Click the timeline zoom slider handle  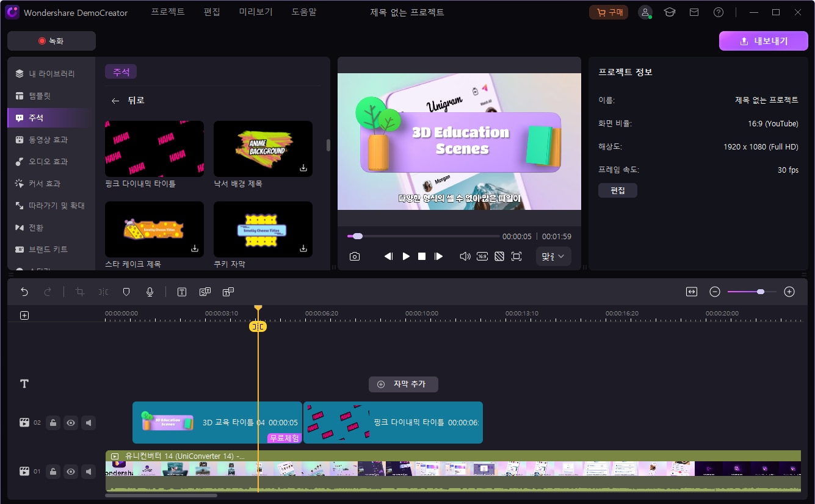point(761,292)
